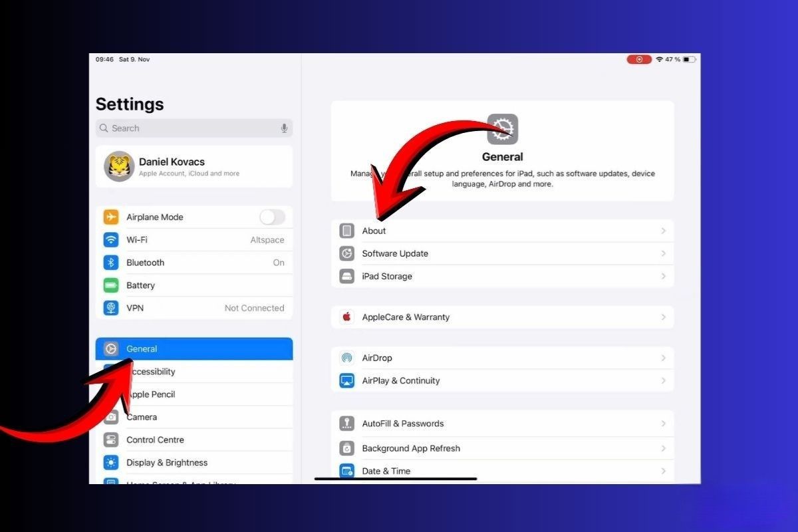798x532 pixels.
Task: Select the VPN globe icon
Action: (x=112, y=307)
